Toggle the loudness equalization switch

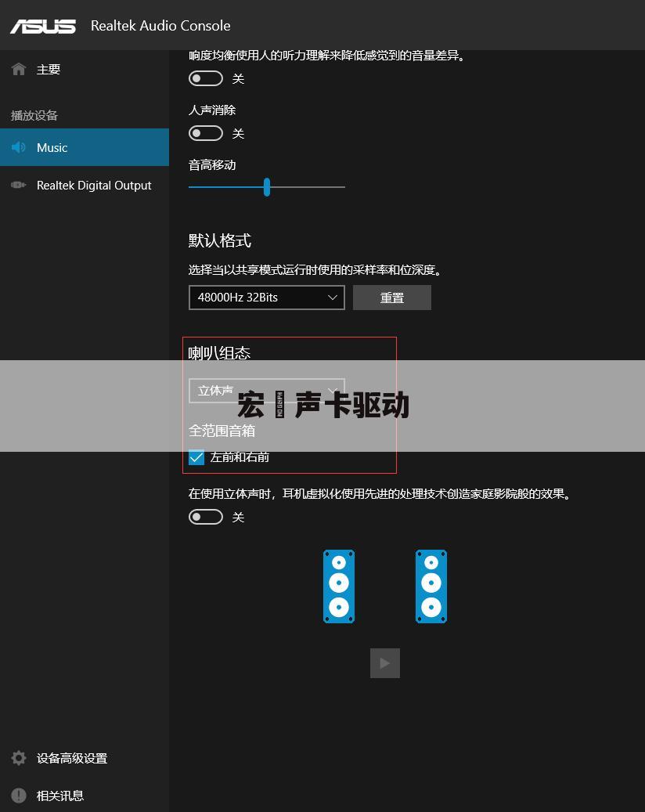pos(206,79)
